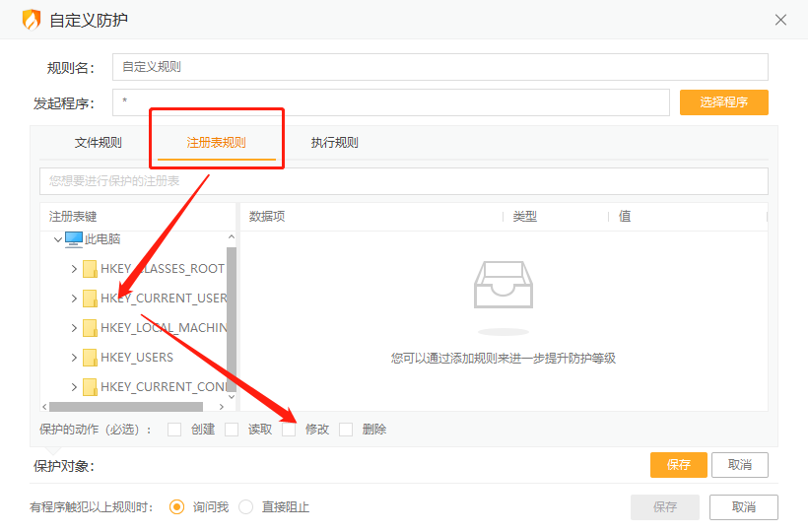Toggle the 读取 action checkbox
This screenshot has width=808, height=532.
pos(232,430)
